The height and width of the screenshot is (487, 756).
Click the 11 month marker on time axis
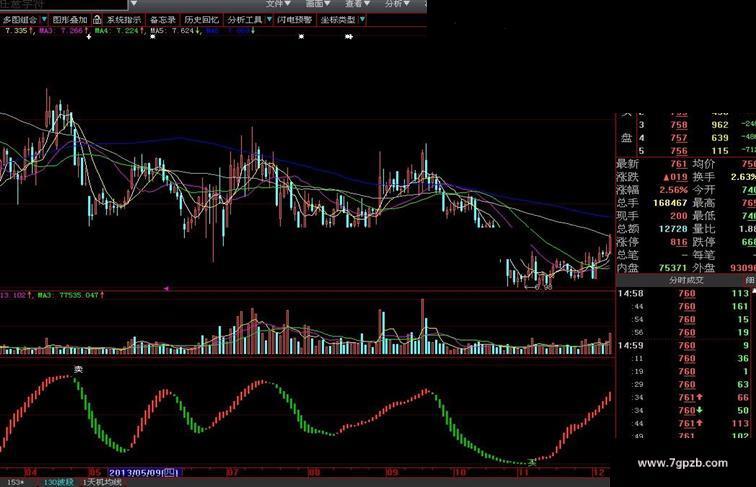coord(523,472)
